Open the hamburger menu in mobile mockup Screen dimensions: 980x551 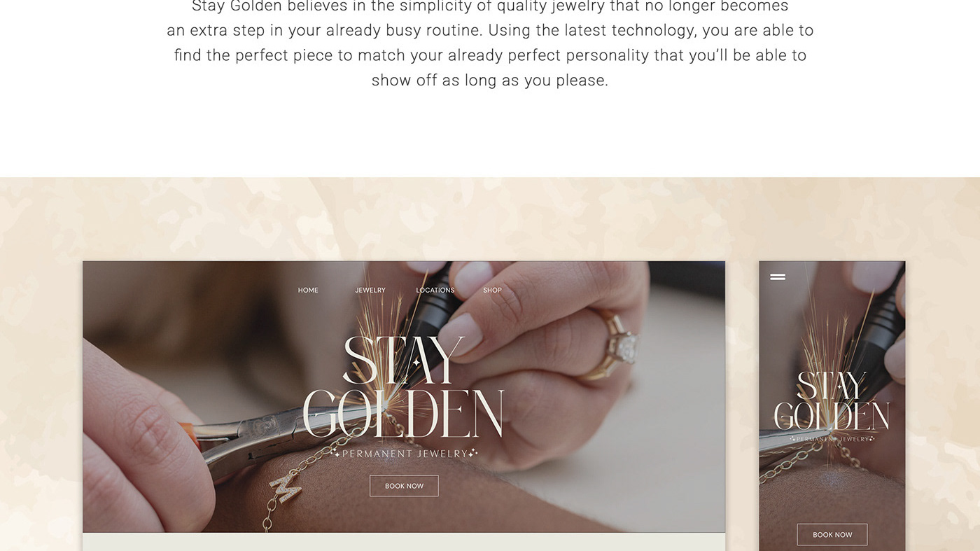point(778,277)
